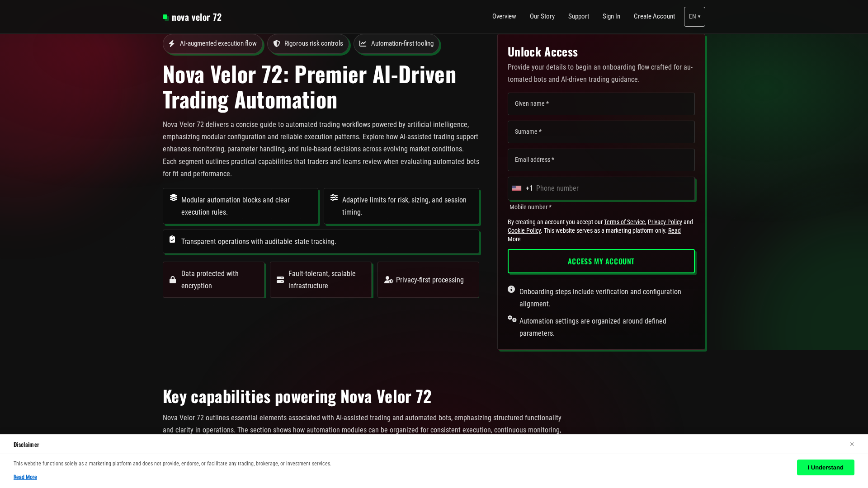Open the EN language dropdown
Image resolution: width=868 pixels, height=488 pixels.
(694, 17)
